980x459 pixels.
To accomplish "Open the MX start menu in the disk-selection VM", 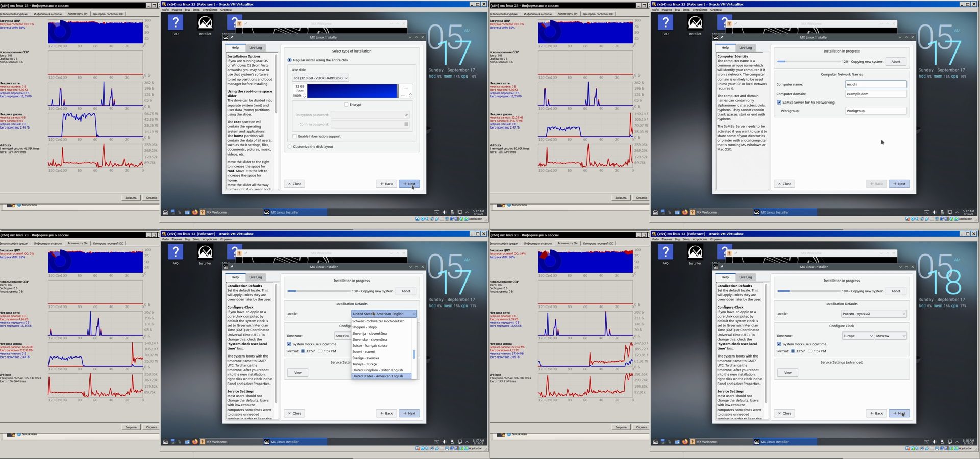I will (x=165, y=212).
